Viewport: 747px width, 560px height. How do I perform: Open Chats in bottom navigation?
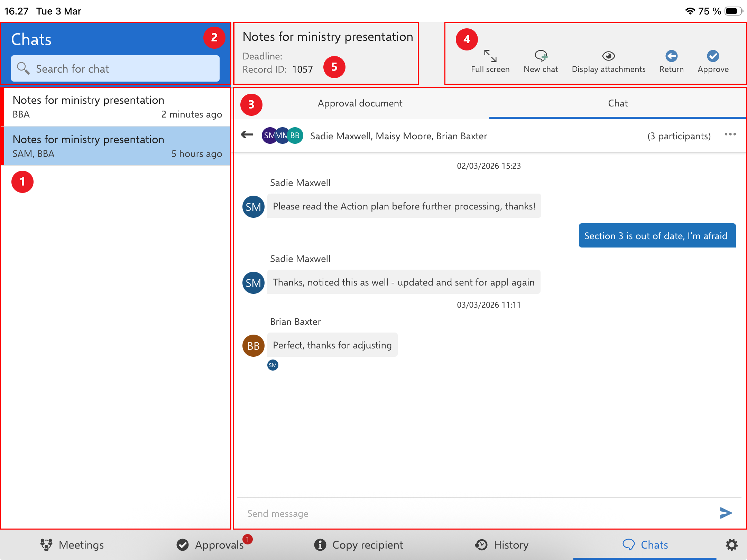click(x=645, y=545)
